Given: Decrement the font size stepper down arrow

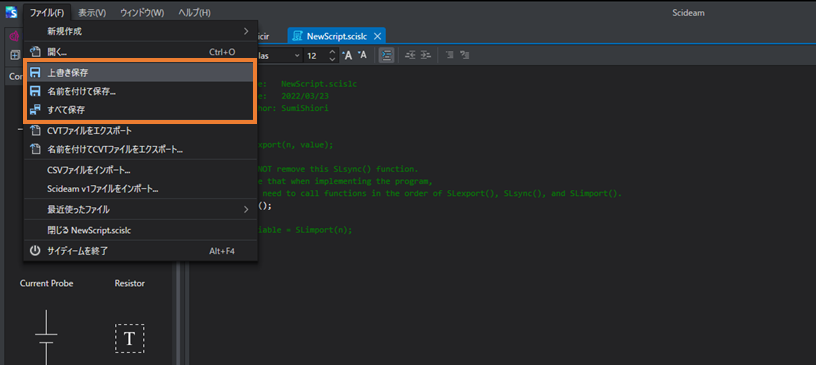Looking at the screenshot, I should pyautogui.click(x=332, y=59).
